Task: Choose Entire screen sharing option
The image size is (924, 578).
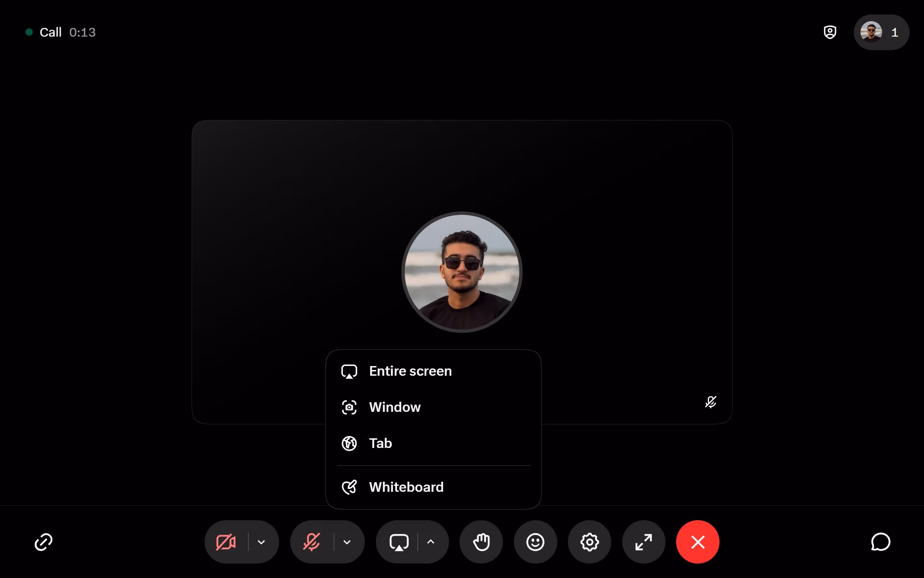Action: point(434,371)
